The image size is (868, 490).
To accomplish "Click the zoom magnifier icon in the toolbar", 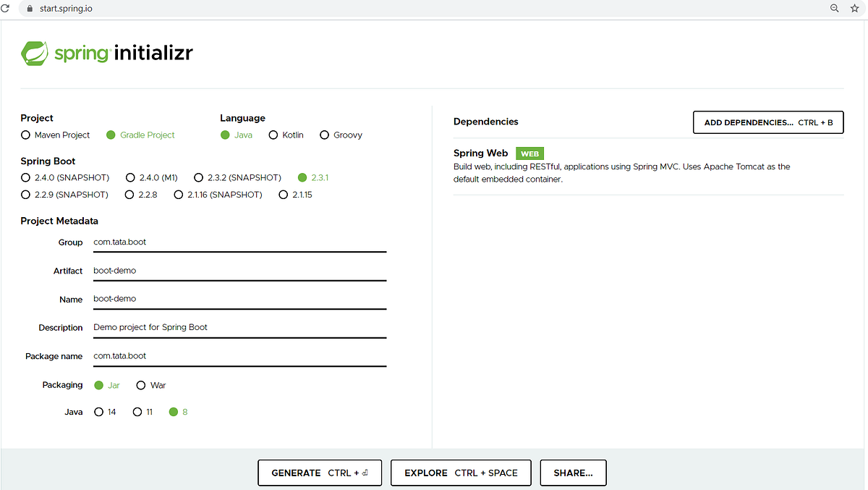I will [x=834, y=8].
